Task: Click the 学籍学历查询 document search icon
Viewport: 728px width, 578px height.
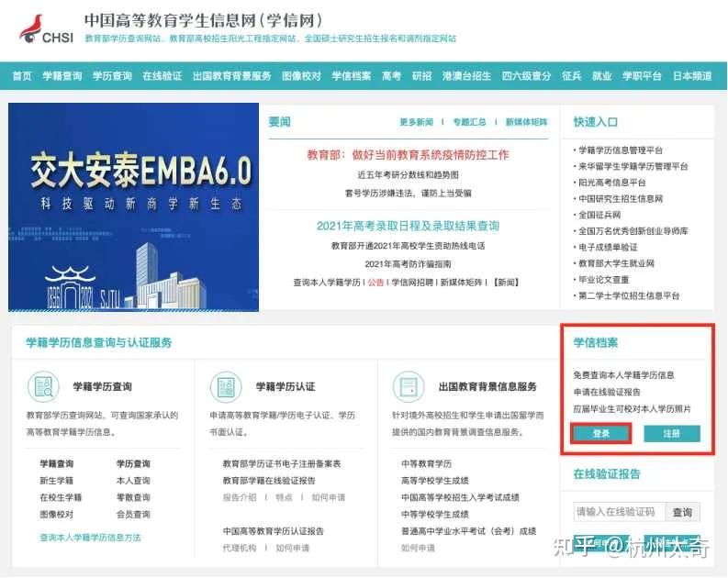Action: 43,386
